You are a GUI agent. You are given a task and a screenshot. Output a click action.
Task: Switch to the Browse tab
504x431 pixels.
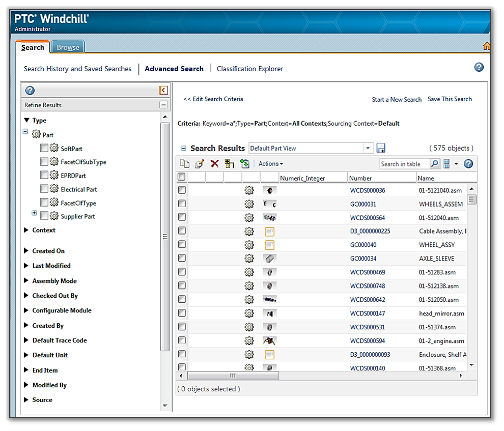68,47
